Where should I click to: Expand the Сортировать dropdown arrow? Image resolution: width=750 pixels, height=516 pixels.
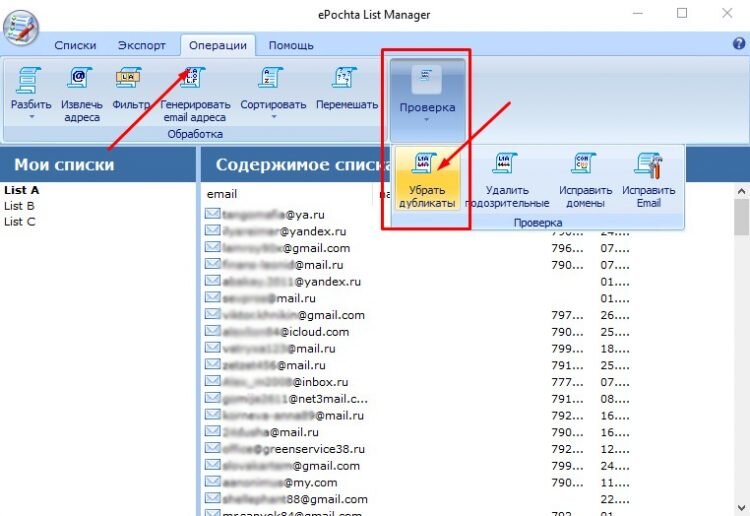point(274,117)
